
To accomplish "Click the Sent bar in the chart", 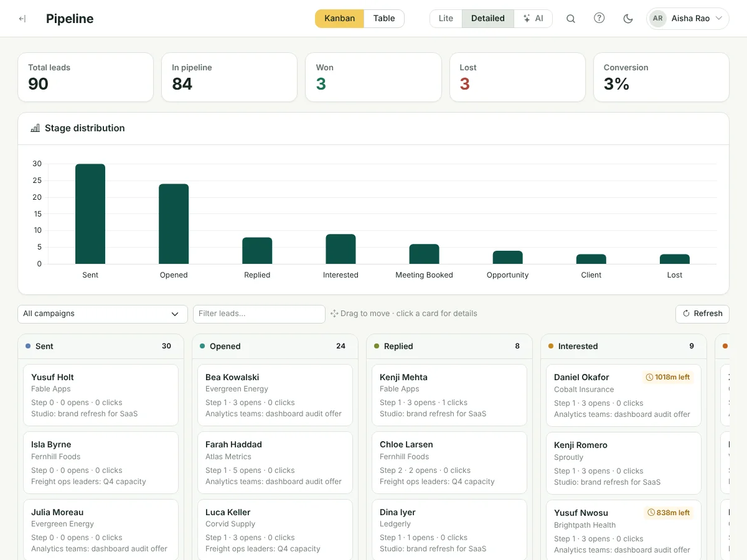I will [90, 214].
